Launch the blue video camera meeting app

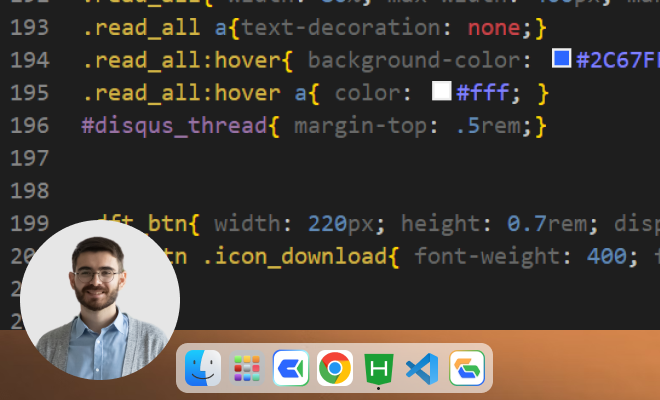click(291, 369)
